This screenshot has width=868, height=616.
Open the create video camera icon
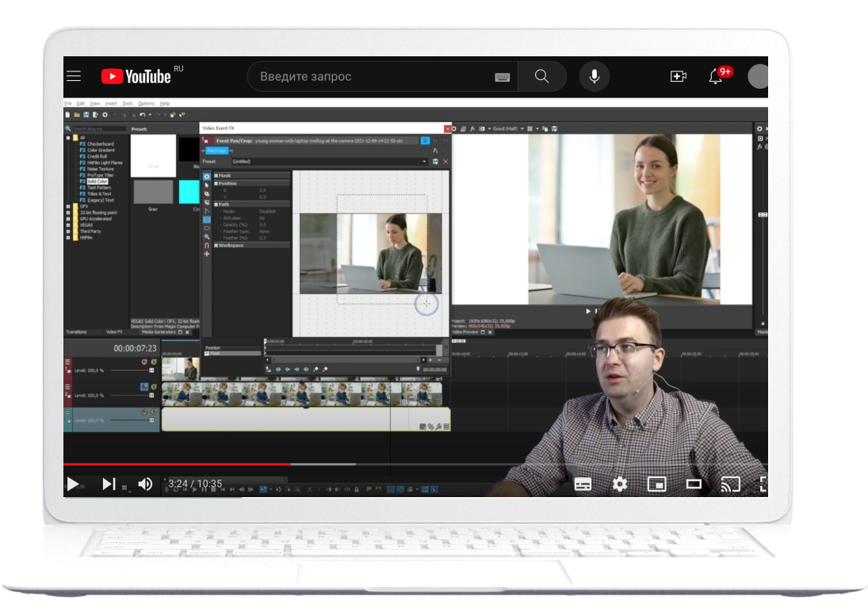click(678, 76)
